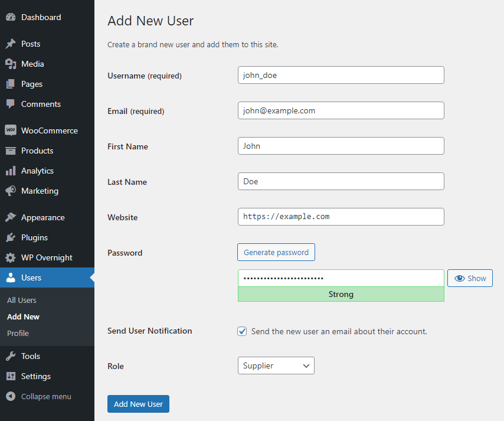Open the Analytics menu
This screenshot has width=504, height=421.
coord(37,171)
